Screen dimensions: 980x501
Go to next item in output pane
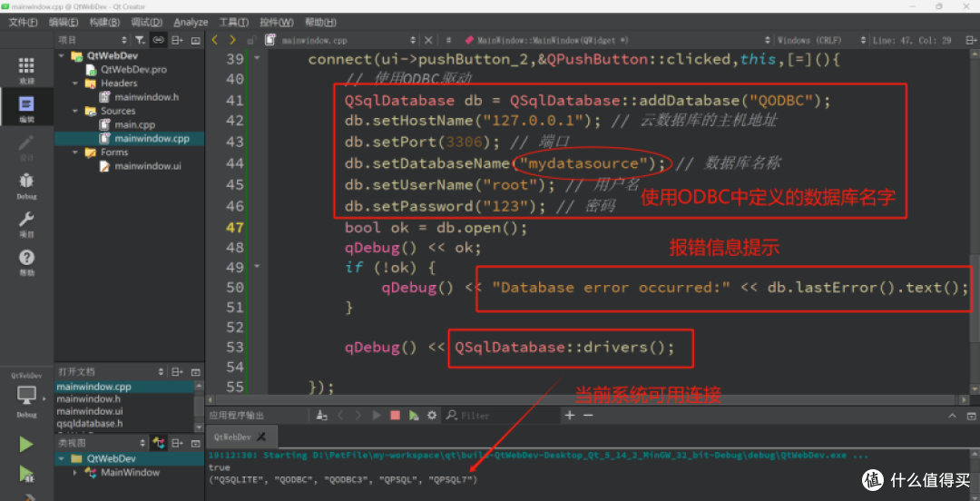358,416
